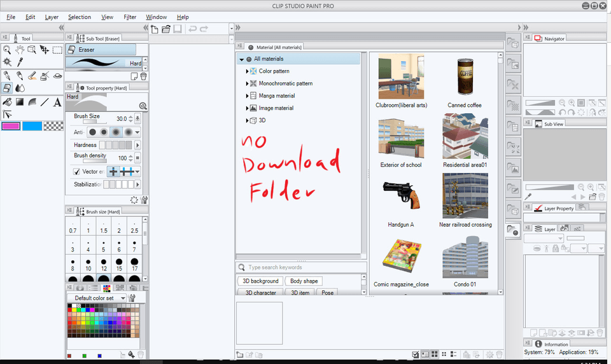This screenshot has width=611, height=364.
Task: Select the Selection marquee tool
Action: [x=57, y=50]
